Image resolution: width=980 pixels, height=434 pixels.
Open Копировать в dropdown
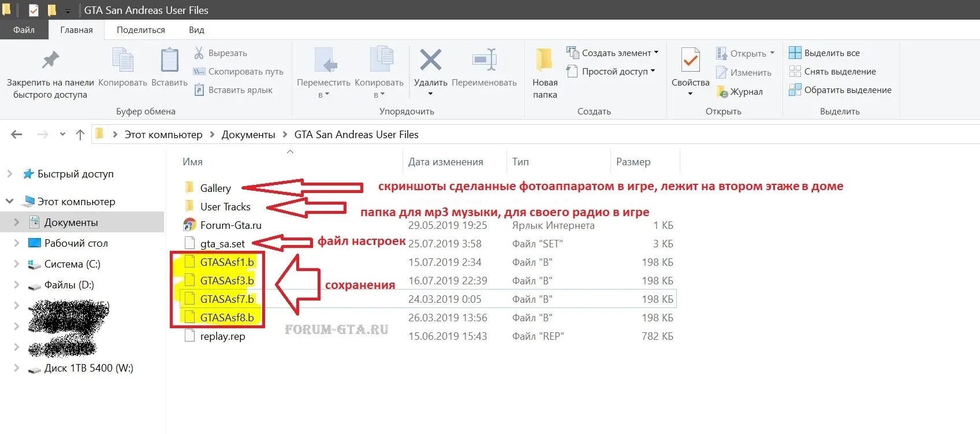point(379,73)
